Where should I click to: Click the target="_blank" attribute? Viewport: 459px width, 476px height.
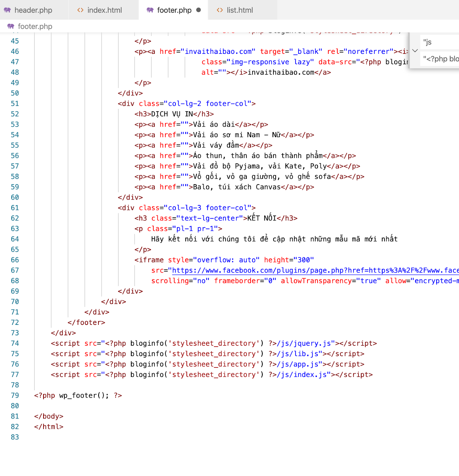[x=291, y=51]
